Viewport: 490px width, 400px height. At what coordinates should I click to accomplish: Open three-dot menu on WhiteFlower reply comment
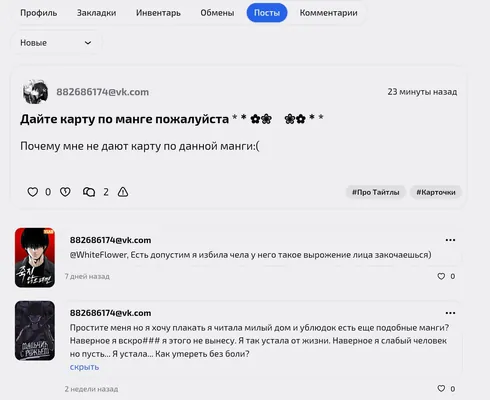450,240
